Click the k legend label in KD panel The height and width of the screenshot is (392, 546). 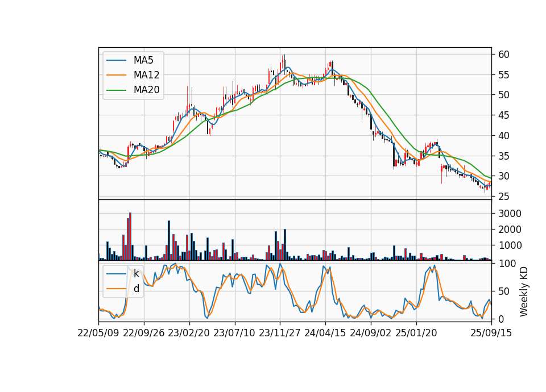coord(136,273)
